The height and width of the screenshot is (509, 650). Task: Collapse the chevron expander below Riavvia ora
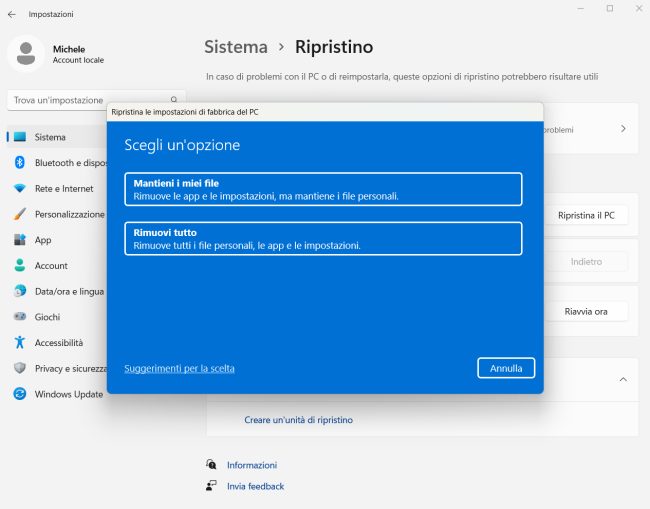[x=622, y=380]
